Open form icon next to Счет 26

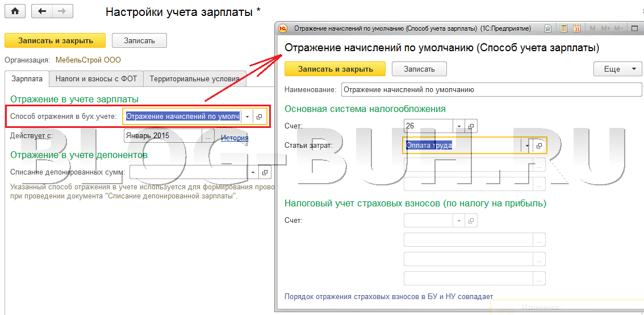click(471, 126)
